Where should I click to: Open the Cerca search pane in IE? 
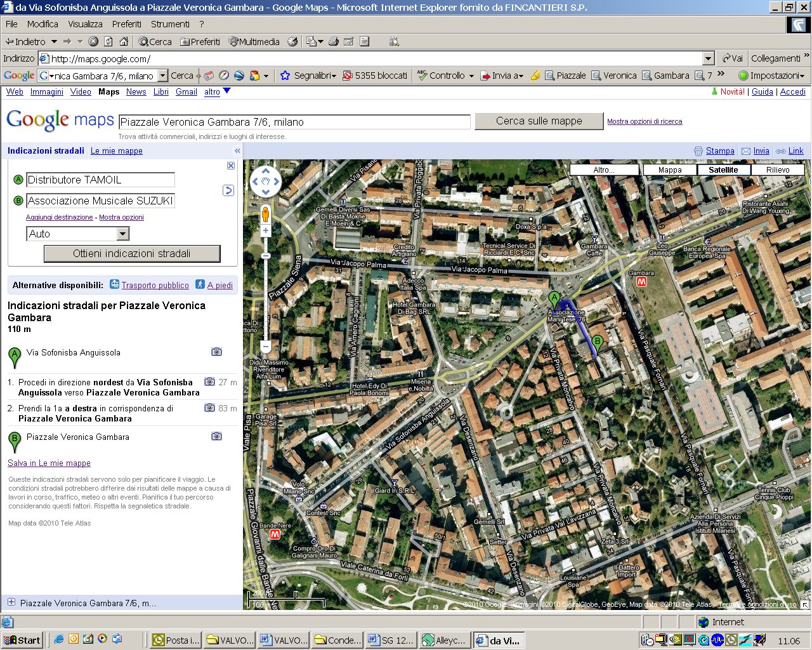155,41
